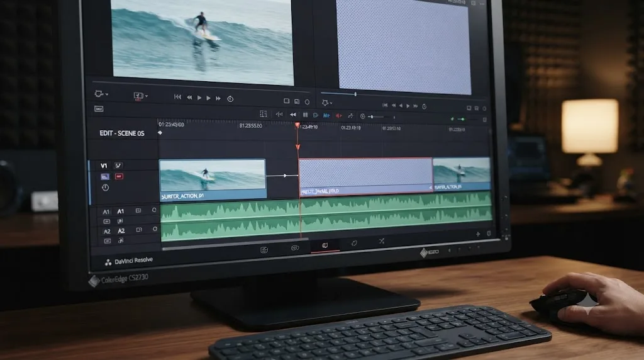The image size is (644, 360).
Task: Switch to first page icon left of active tab
Action: [264, 250]
